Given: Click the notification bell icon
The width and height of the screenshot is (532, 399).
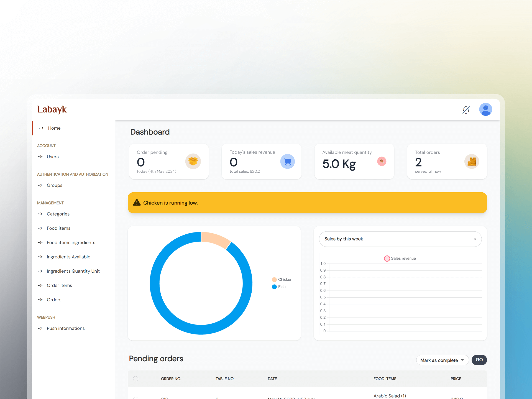Looking at the screenshot, I should [466, 109].
